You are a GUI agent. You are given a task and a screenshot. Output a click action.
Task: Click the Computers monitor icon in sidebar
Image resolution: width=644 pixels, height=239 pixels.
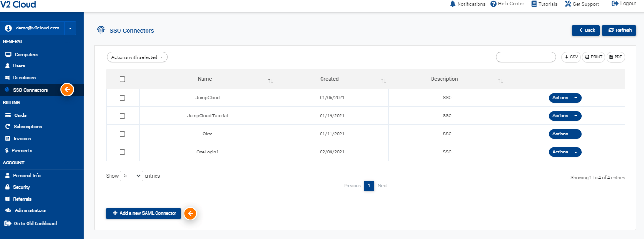[8, 54]
